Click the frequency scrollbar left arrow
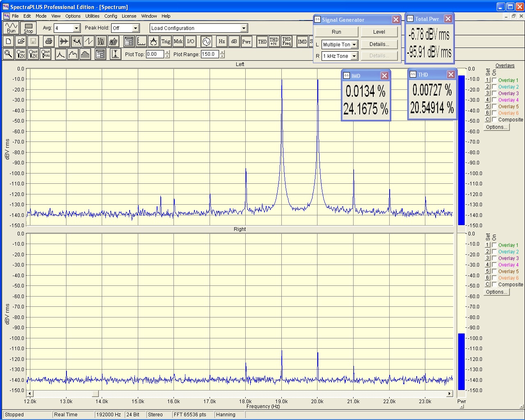The width and height of the screenshot is (525, 420). click(x=30, y=394)
